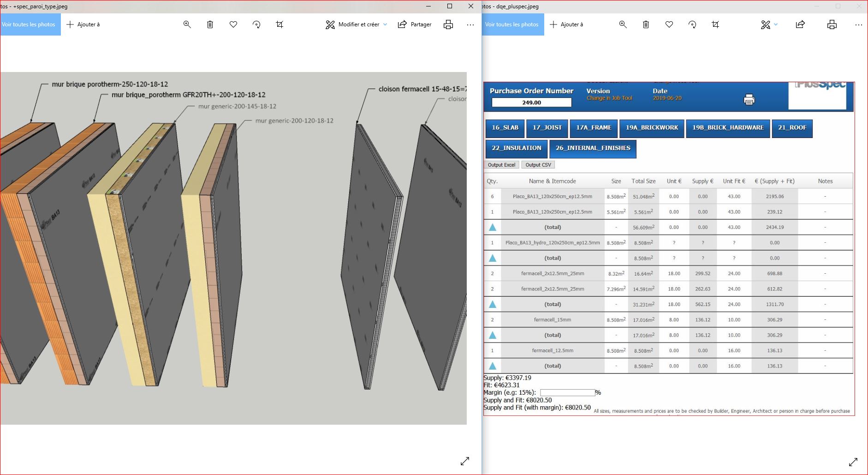Add left photo to favorites with heart icon
Viewport: 868px width, 475px height.
click(x=233, y=24)
